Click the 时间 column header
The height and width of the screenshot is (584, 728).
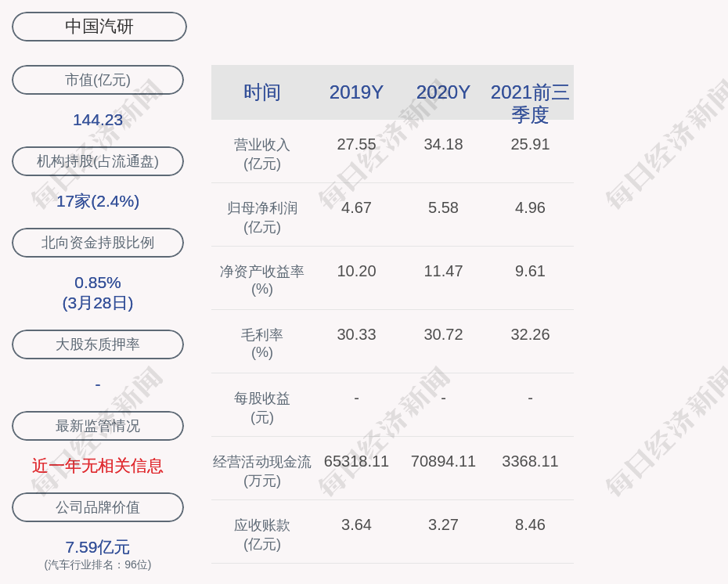262,92
